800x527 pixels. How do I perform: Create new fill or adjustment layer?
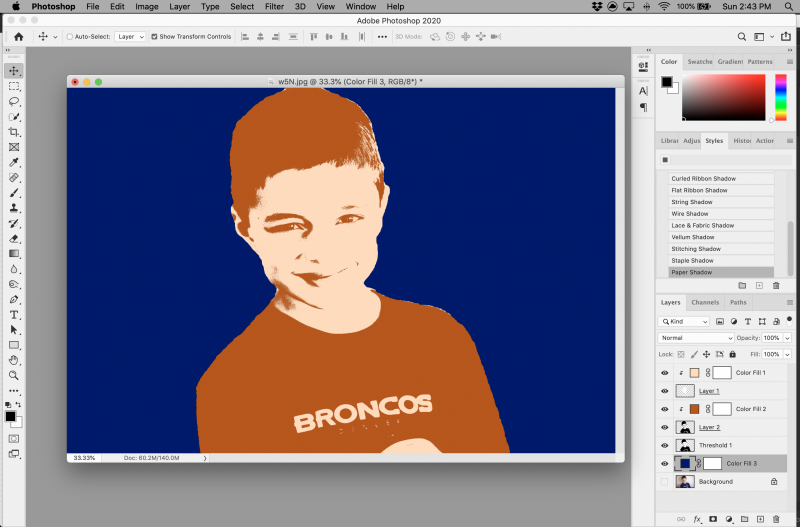(x=729, y=519)
